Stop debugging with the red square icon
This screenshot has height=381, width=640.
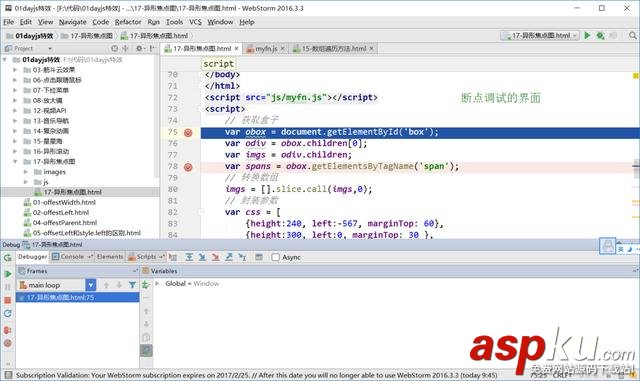point(8,300)
